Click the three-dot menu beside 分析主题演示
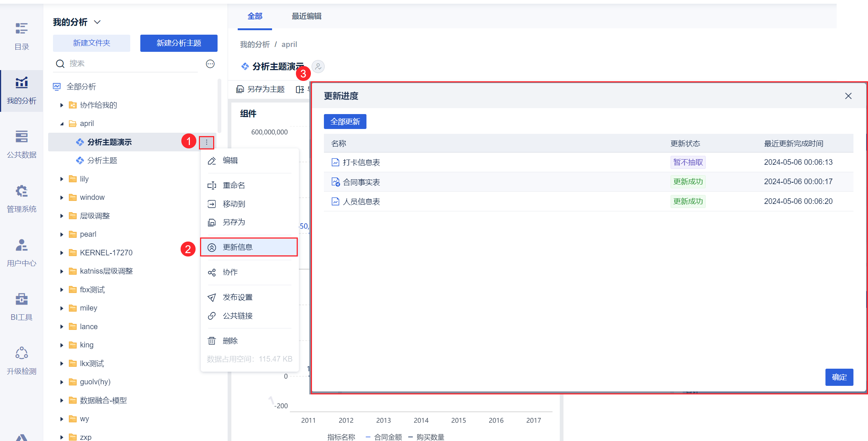This screenshot has width=868, height=441. click(206, 142)
